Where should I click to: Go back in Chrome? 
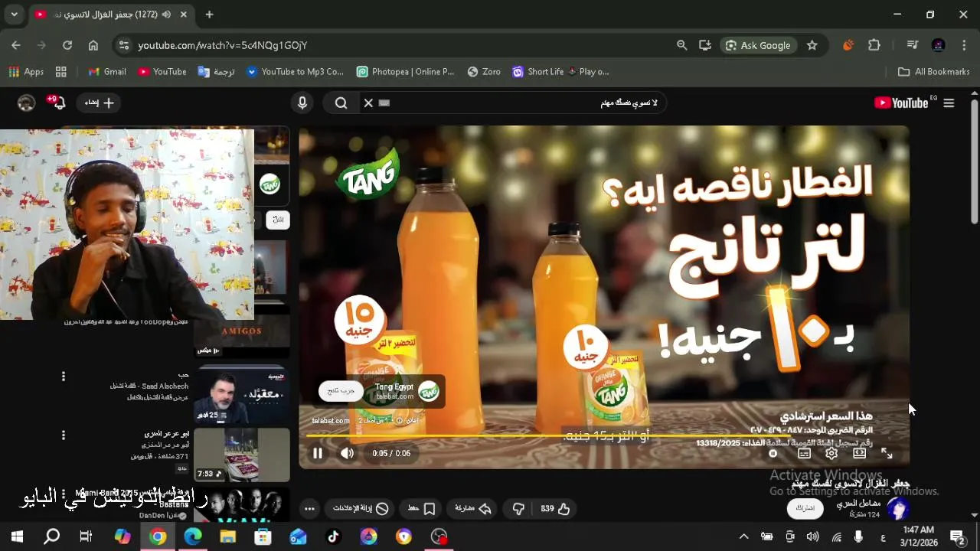pos(16,45)
